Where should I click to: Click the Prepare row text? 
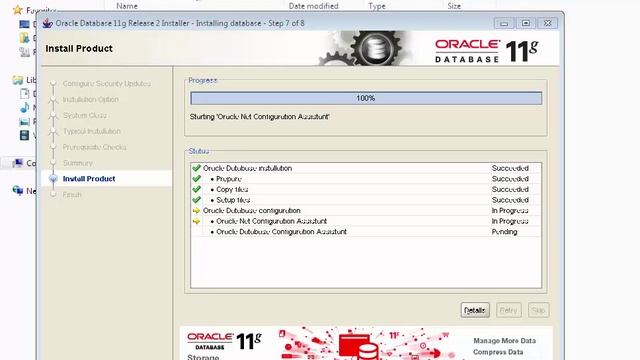[x=229, y=179]
